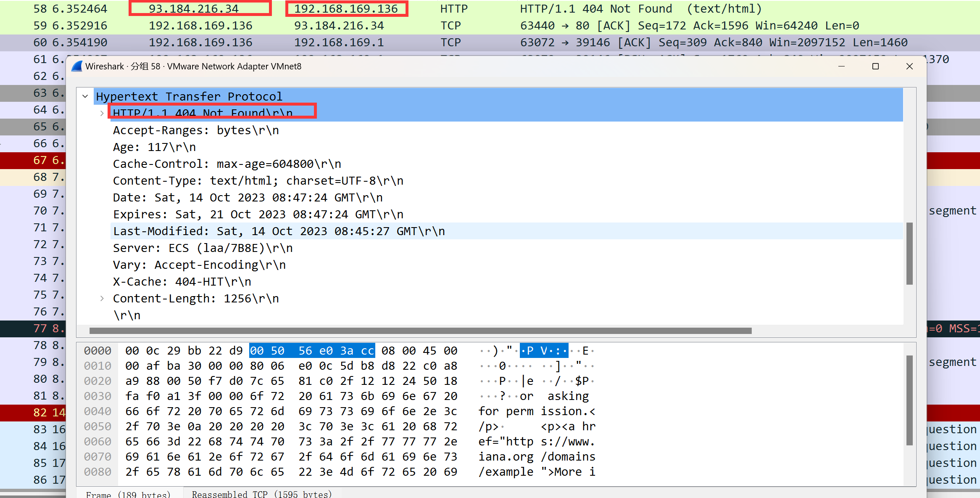
Task: Click destination 192.168.169.136 of packet 58
Action: (x=346, y=9)
